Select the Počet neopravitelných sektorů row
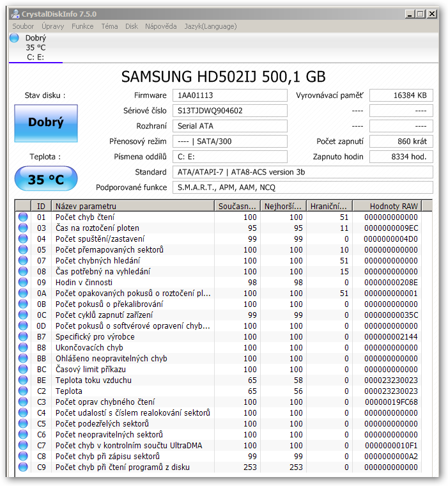The width and height of the screenshot is (448, 486). coord(223,434)
